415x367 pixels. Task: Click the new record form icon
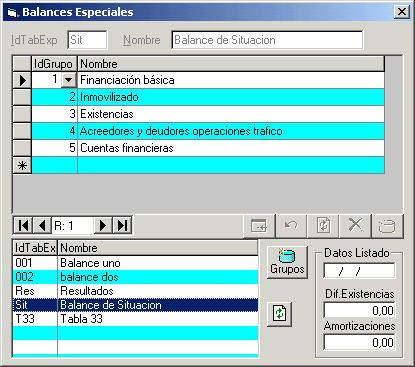(x=259, y=226)
